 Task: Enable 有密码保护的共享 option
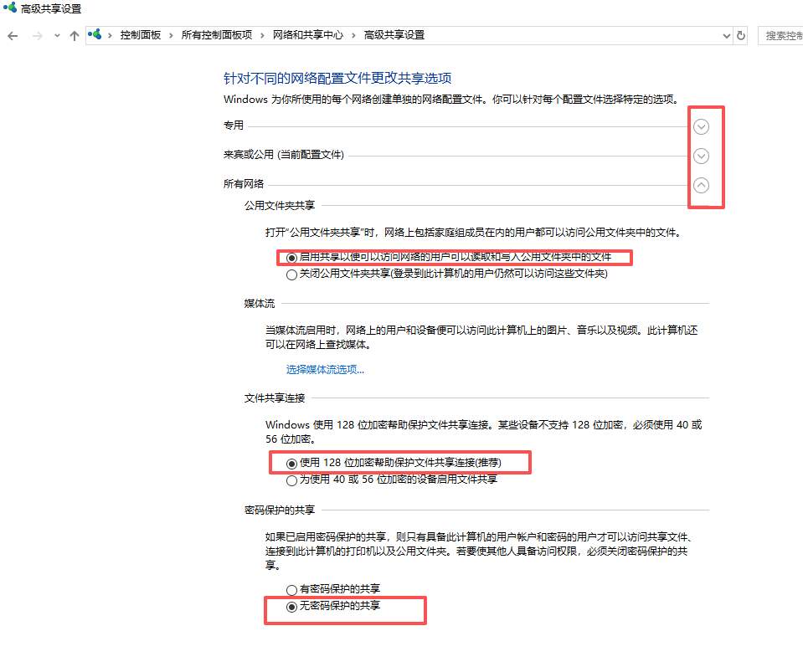coord(291,590)
